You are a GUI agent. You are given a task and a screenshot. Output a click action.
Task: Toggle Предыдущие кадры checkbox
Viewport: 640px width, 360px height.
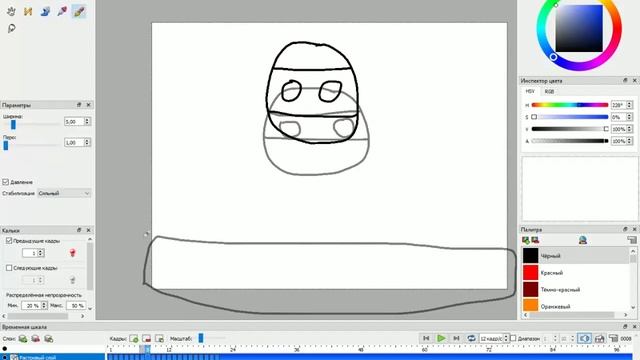(9, 241)
